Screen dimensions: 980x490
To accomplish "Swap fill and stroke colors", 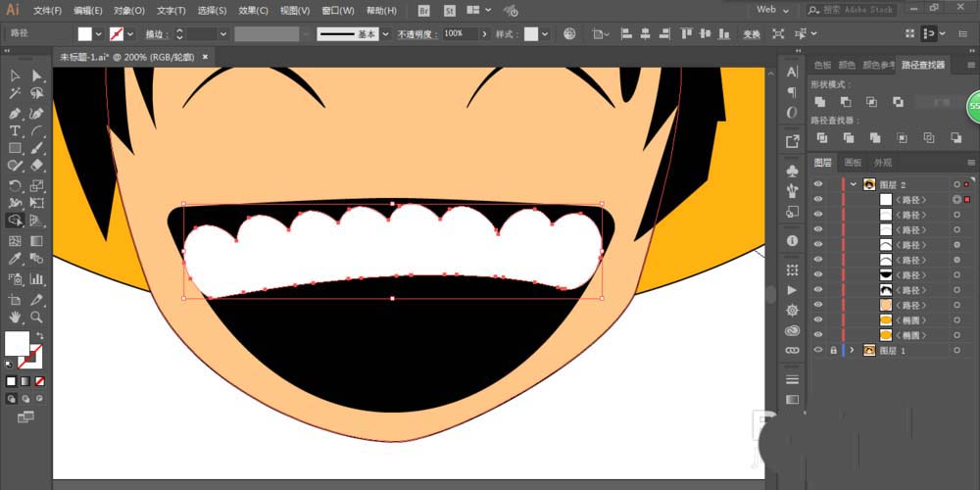I will point(40,335).
